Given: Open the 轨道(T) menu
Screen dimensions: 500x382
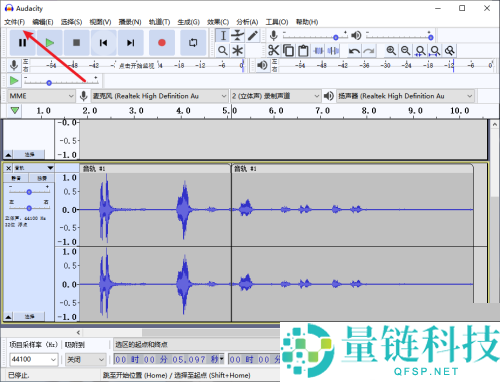Looking at the screenshot, I should (159, 22).
